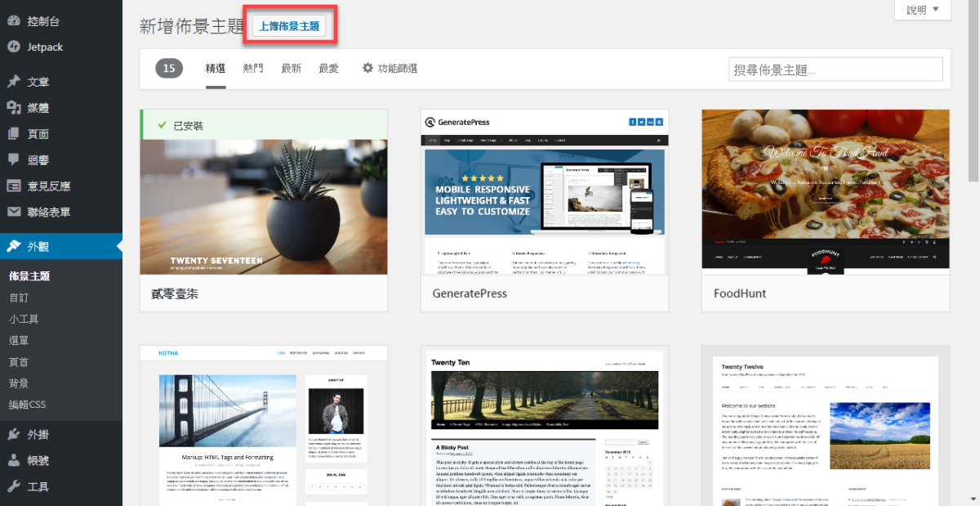
Task: Click the theme count badge 15
Action: tap(169, 69)
